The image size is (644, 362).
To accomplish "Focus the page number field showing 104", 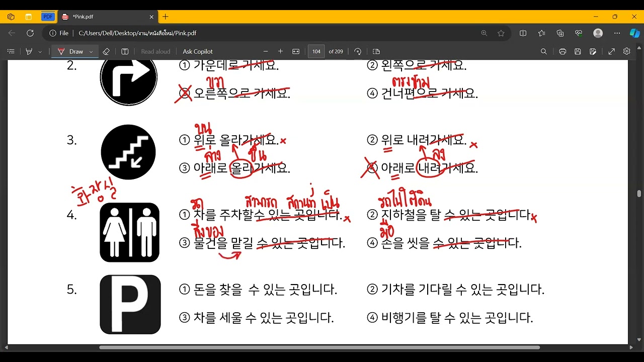I will pyautogui.click(x=316, y=51).
